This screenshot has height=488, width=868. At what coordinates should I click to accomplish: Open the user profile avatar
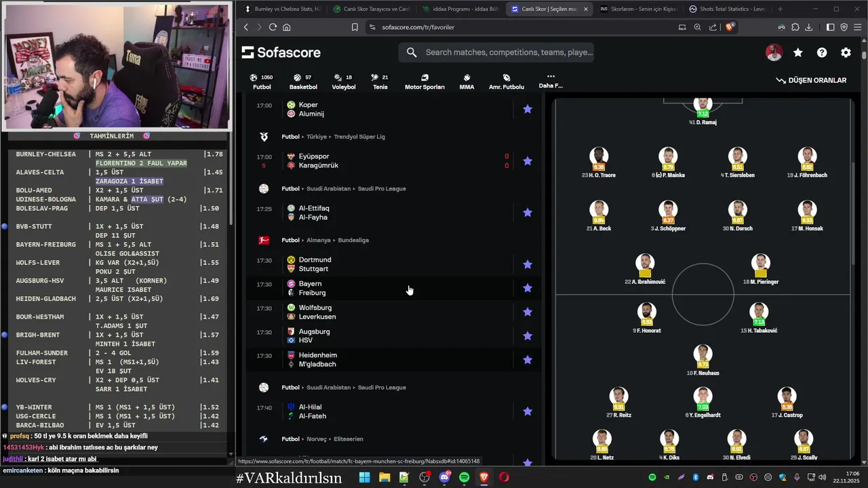(x=774, y=53)
